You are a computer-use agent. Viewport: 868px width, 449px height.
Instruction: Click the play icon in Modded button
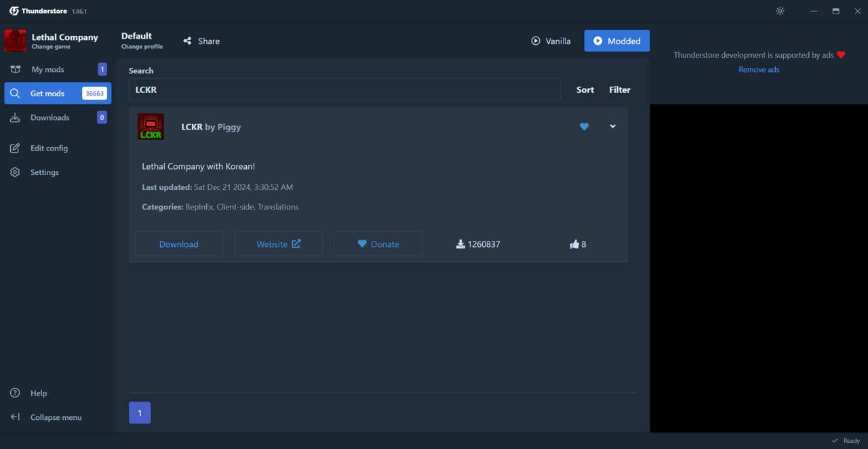coord(597,41)
